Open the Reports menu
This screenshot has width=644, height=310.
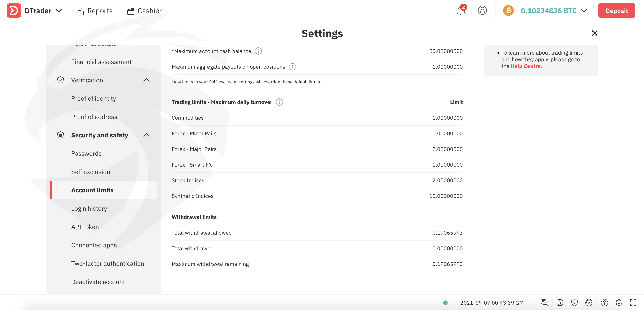coord(95,11)
